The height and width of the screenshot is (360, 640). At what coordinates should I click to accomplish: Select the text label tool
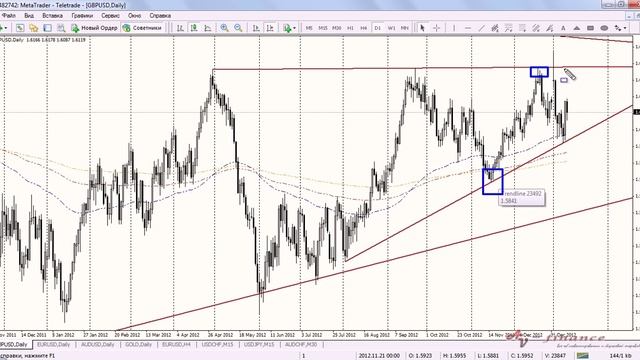(x=563, y=28)
